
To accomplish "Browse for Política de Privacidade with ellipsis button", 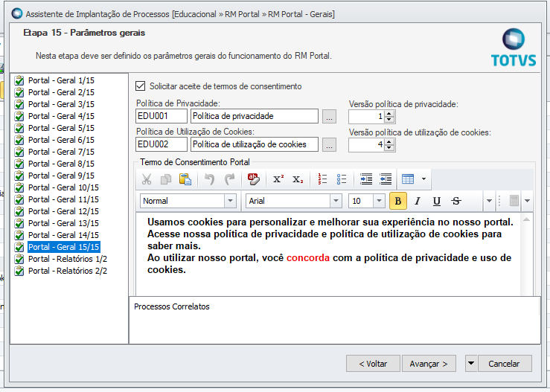I will (x=329, y=116).
